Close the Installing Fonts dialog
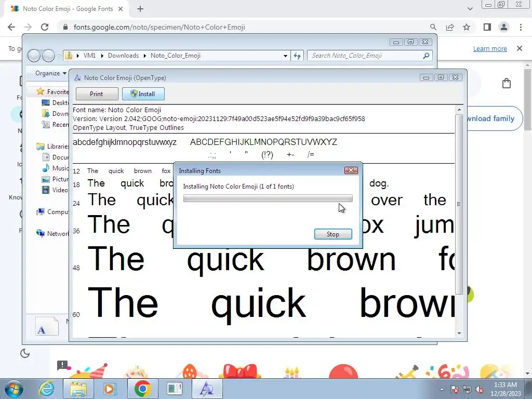Viewport: 532px width, 399px height. click(351, 170)
